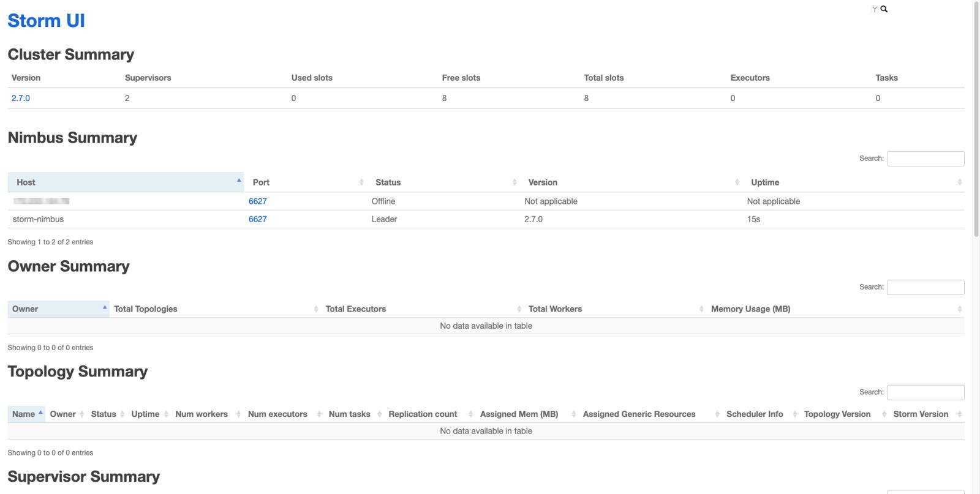The height and width of the screenshot is (494, 980).
Task: Open port 6627 link for offline Nimbus host
Action: click(257, 201)
